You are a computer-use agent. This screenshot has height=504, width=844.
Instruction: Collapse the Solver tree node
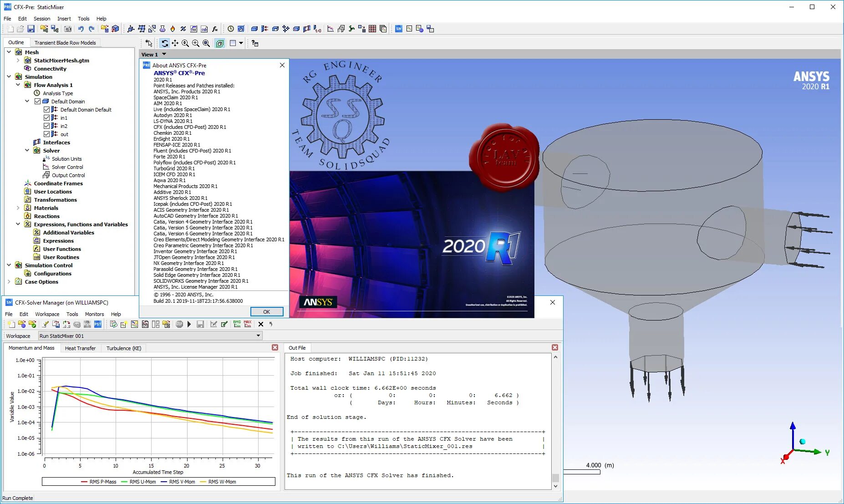point(27,150)
